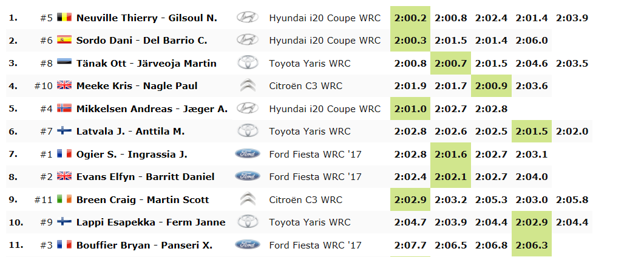Click the Finnish flag beside Lappi Esapekka
Viewport: 644px width, 257px height.
(x=64, y=222)
